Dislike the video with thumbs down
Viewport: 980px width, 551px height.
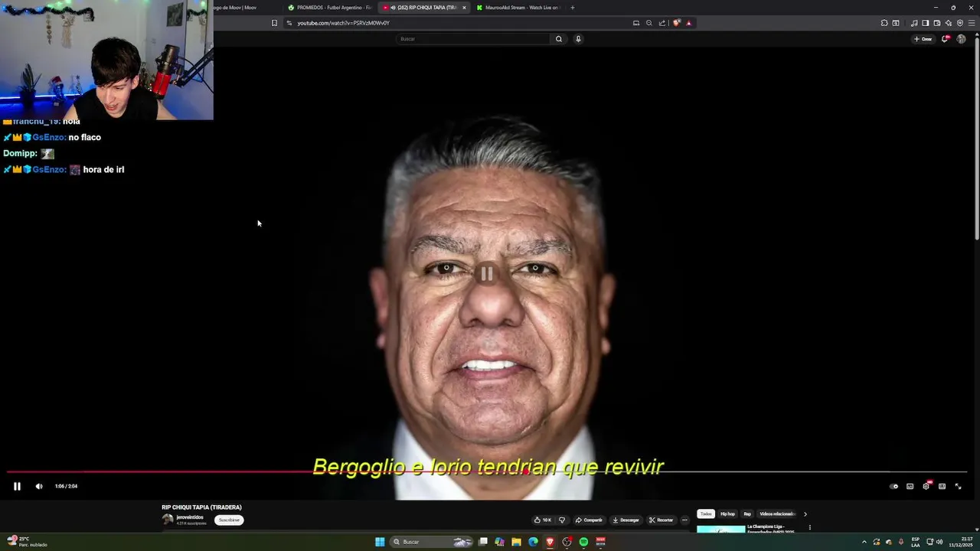(x=562, y=520)
